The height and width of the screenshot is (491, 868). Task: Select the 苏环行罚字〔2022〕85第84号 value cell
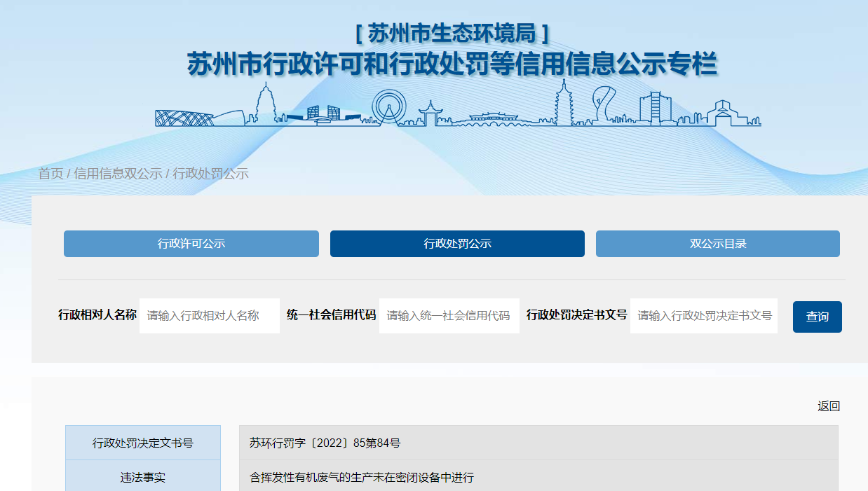tap(538, 443)
